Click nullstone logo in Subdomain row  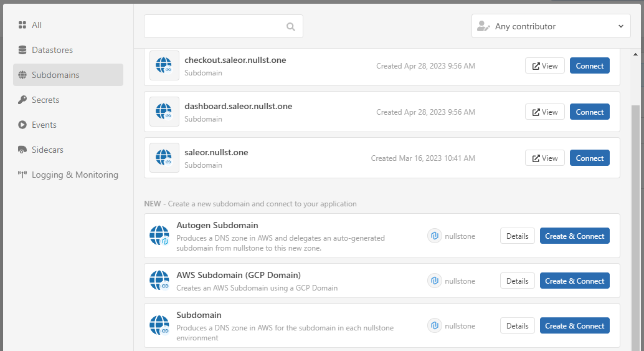point(435,326)
